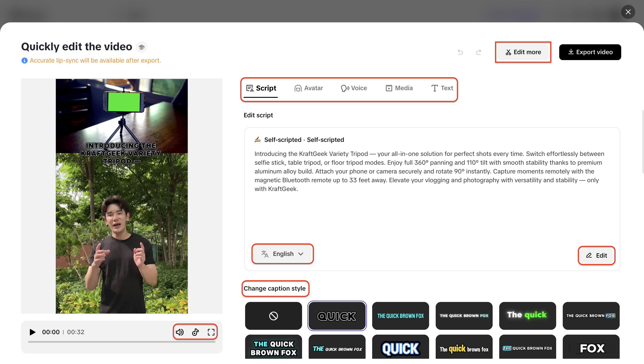Select the outlined QUICK caption style

[x=337, y=316]
